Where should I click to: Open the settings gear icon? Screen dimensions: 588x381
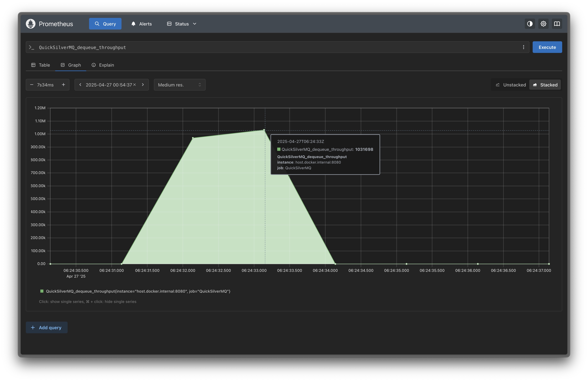(543, 24)
